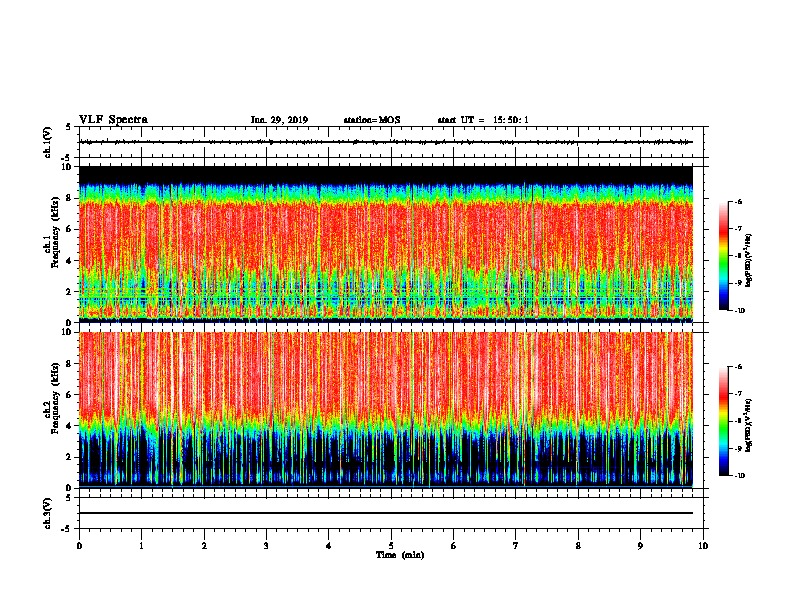This screenshot has width=792, height=612.
Task: Click the ch.1 spectrogram color scale bar
Action: pos(724,256)
